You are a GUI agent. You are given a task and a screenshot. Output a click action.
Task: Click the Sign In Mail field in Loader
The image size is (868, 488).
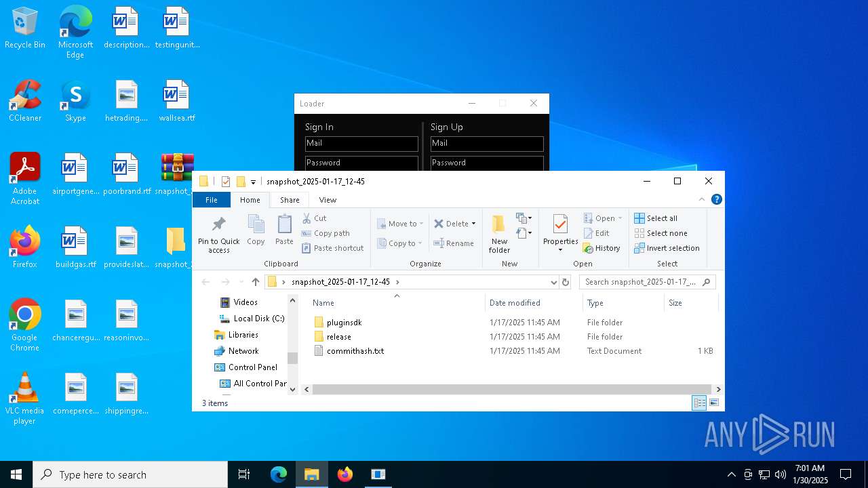coord(361,144)
